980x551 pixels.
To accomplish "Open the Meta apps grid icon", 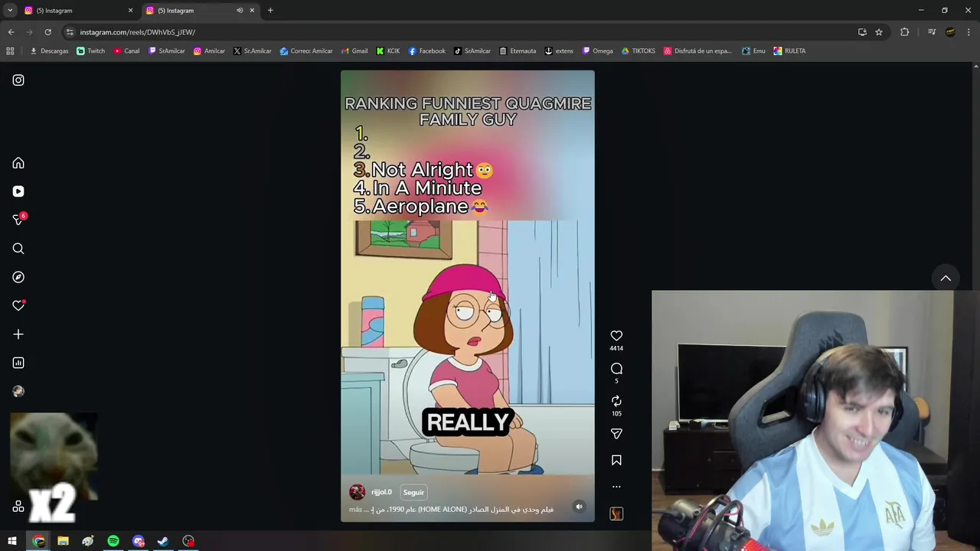I will (x=18, y=507).
